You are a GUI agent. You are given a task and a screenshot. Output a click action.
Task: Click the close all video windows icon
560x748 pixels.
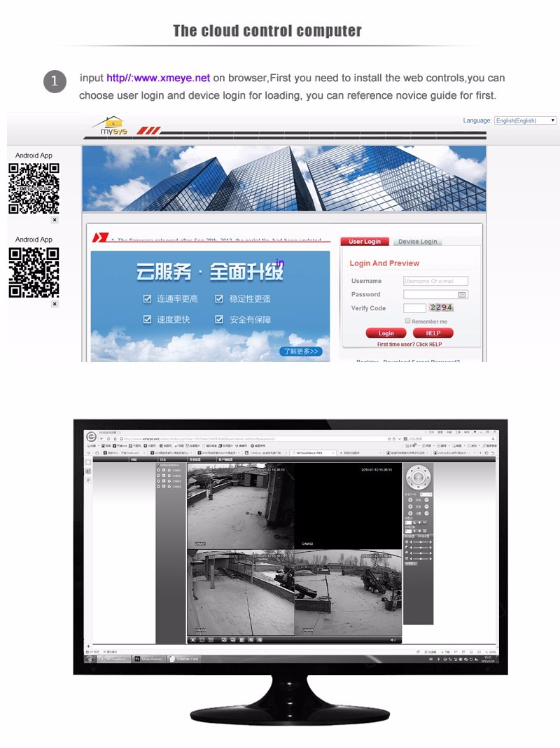(193, 639)
